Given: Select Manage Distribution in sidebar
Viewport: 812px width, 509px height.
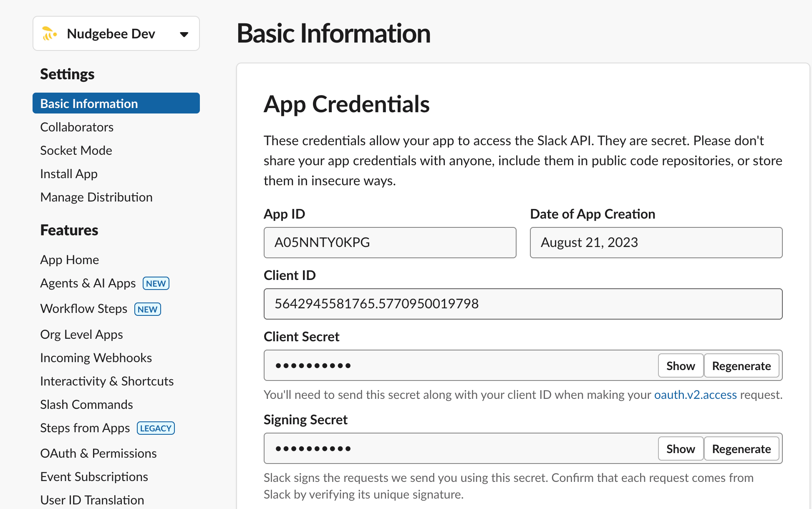Looking at the screenshot, I should click(x=96, y=197).
